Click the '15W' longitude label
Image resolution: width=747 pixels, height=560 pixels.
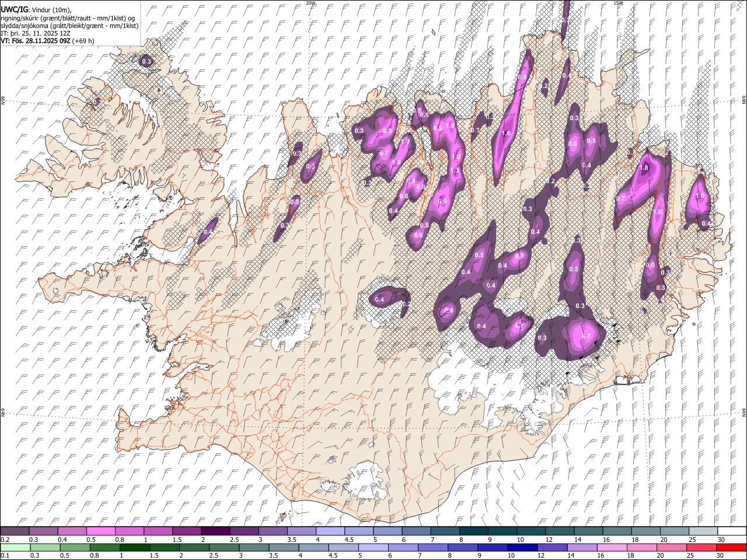618,3
